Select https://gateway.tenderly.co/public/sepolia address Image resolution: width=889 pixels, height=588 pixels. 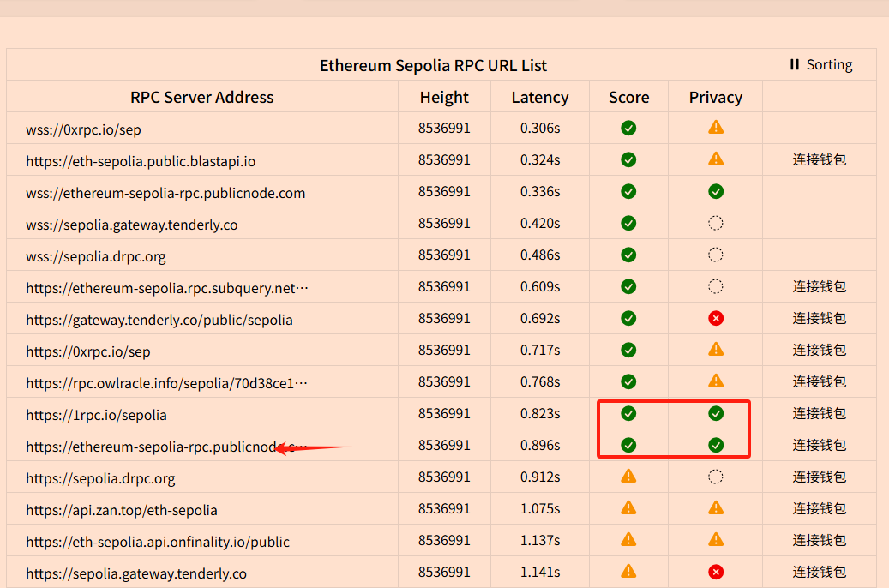(159, 320)
